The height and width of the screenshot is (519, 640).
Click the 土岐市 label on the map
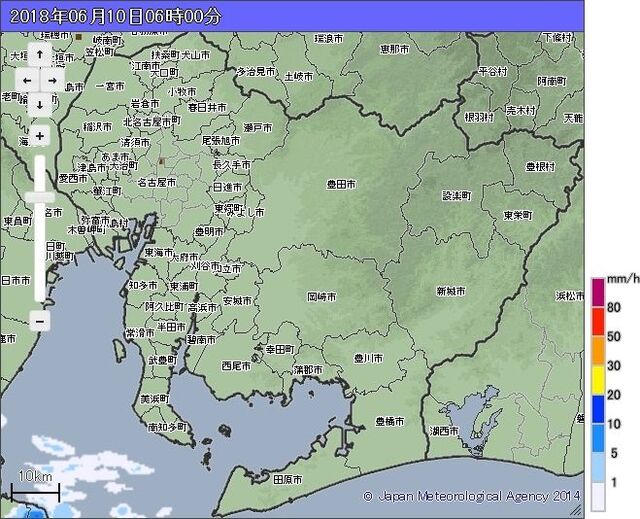(x=299, y=76)
